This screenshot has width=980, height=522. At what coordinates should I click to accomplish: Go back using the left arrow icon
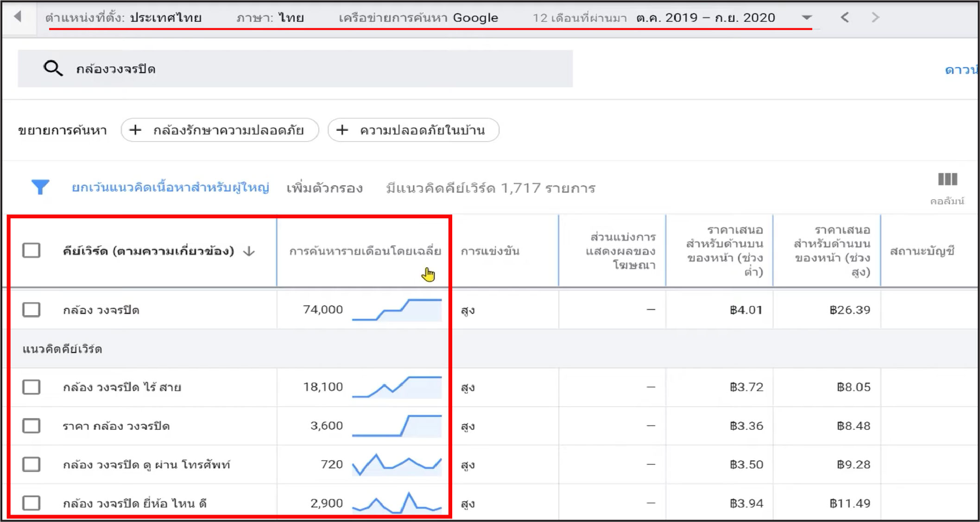[x=18, y=17]
